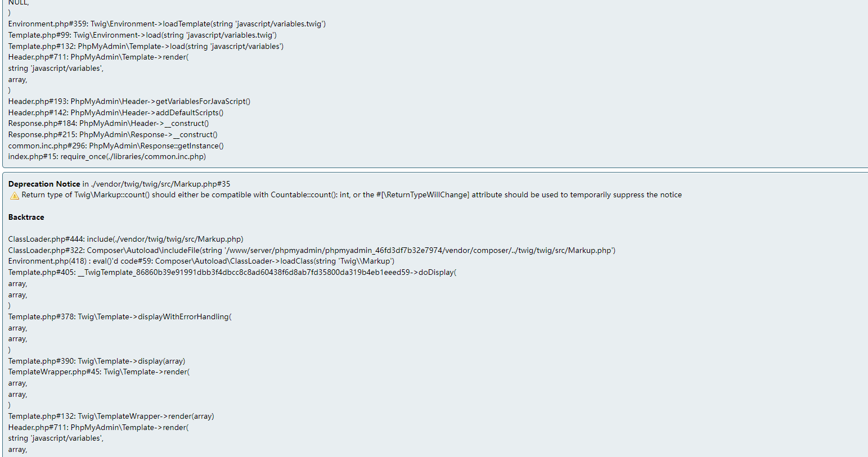Image resolution: width=868 pixels, height=457 pixels.
Task: Select the Header.php#193 getVariablesForJavaScript entry
Action: pyautogui.click(x=129, y=101)
